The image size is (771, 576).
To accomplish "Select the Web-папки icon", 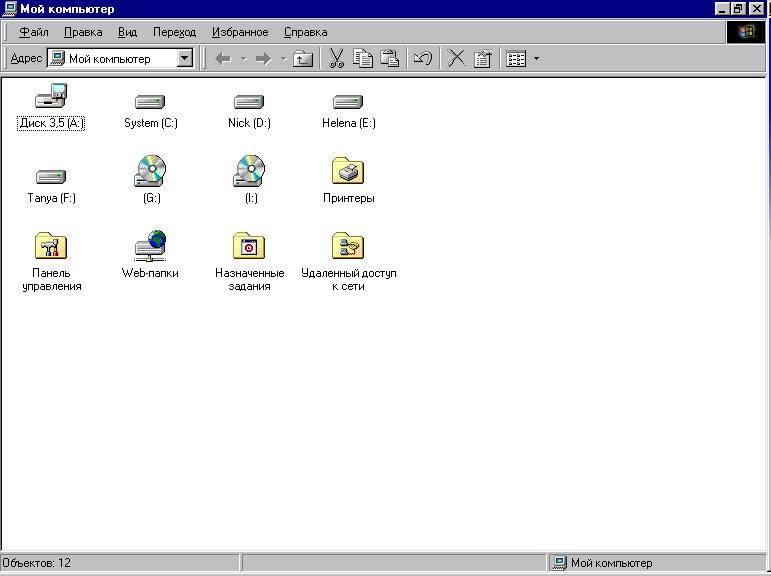I will pos(150,245).
